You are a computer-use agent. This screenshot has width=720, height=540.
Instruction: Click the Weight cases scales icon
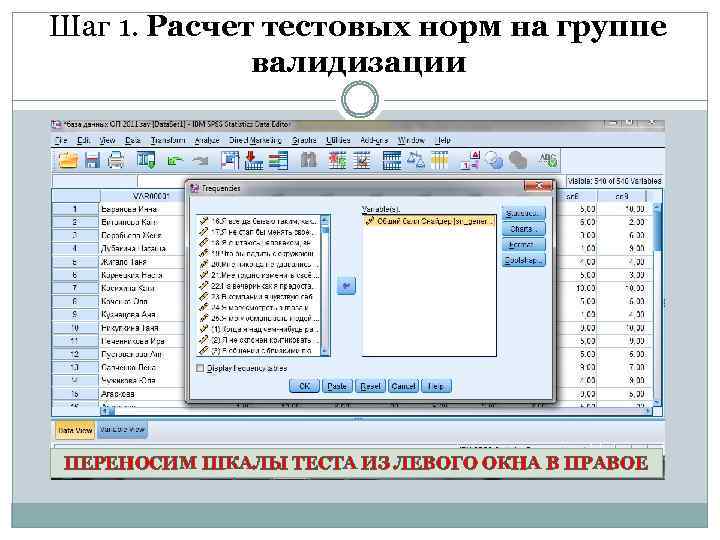[416, 161]
